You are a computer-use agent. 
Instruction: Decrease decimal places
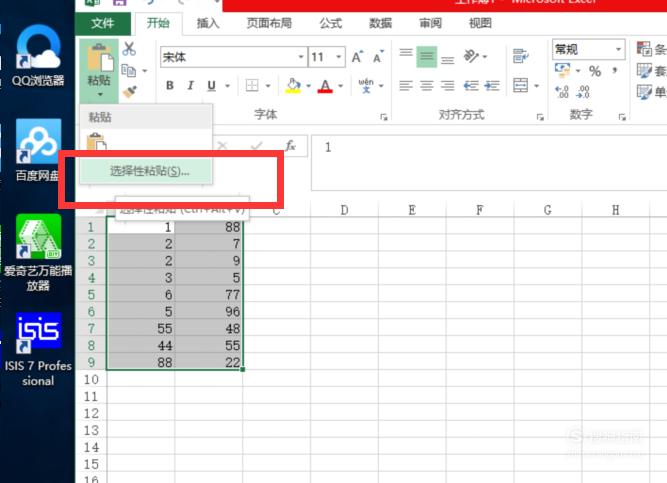(583, 91)
